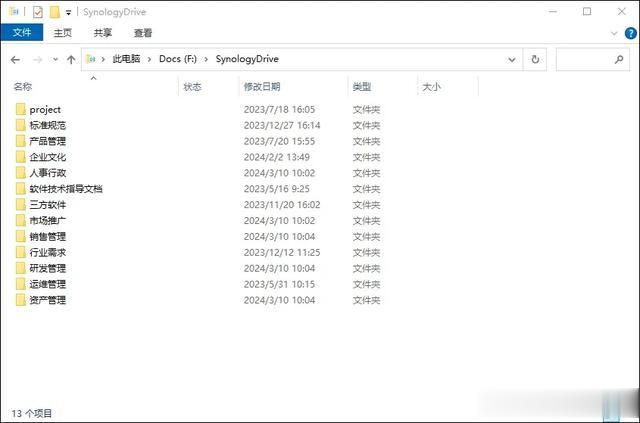Click the New Folder quick access icon
The image size is (640, 423).
tap(55, 12)
